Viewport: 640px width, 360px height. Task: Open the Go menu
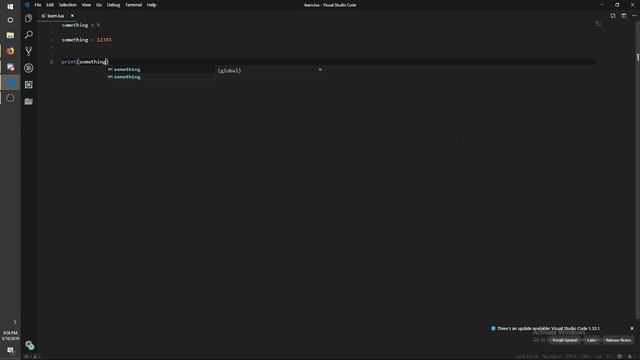coord(99,5)
